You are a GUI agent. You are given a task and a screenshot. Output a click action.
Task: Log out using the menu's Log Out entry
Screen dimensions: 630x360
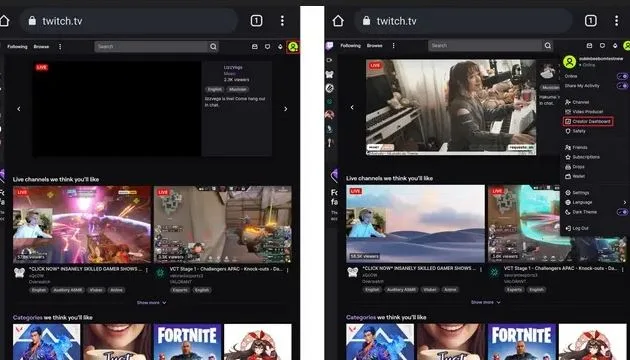coord(577,228)
